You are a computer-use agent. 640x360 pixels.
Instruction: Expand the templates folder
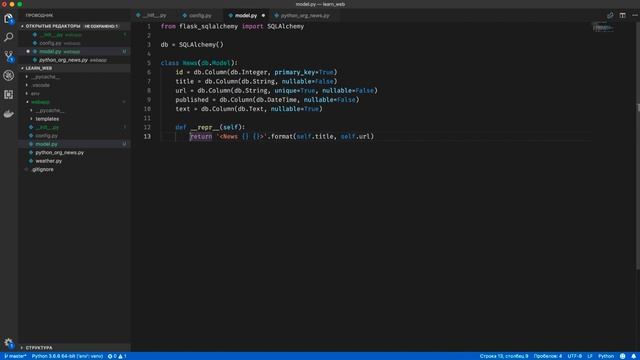[x=47, y=119]
